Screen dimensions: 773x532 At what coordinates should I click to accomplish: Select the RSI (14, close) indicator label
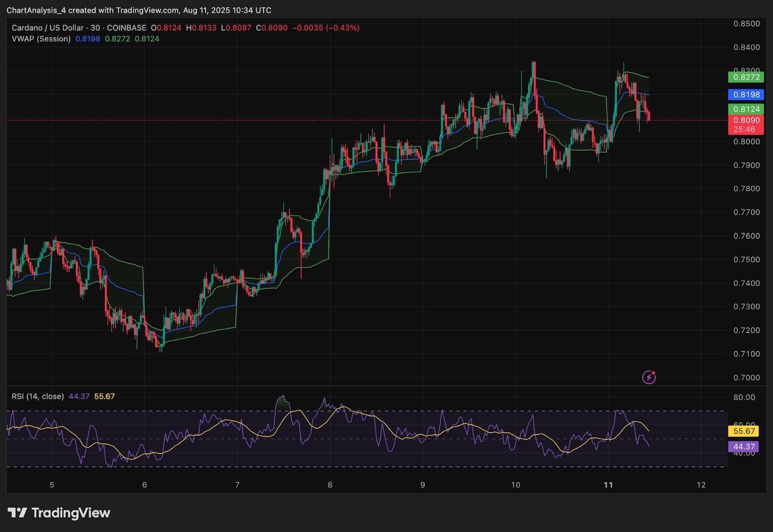(38, 396)
